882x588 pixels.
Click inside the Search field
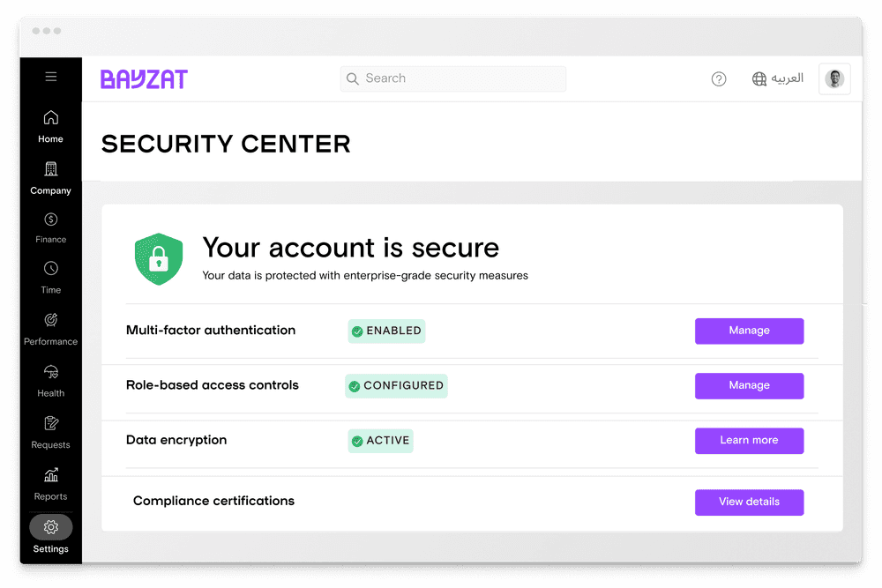452,78
